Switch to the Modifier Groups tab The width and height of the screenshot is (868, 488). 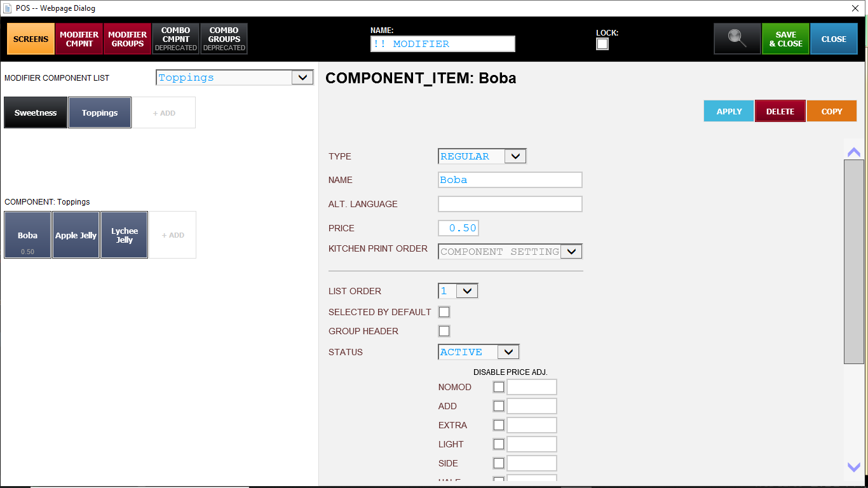(x=128, y=39)
